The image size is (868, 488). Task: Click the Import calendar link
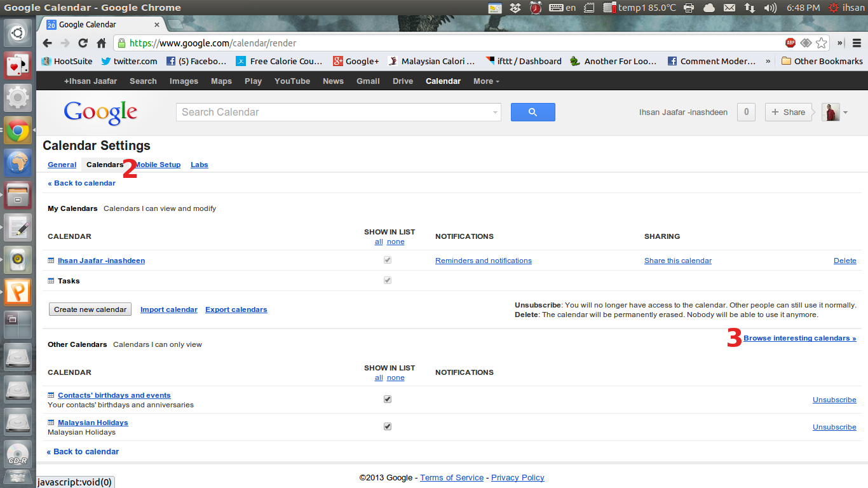[x=169, y=309]
